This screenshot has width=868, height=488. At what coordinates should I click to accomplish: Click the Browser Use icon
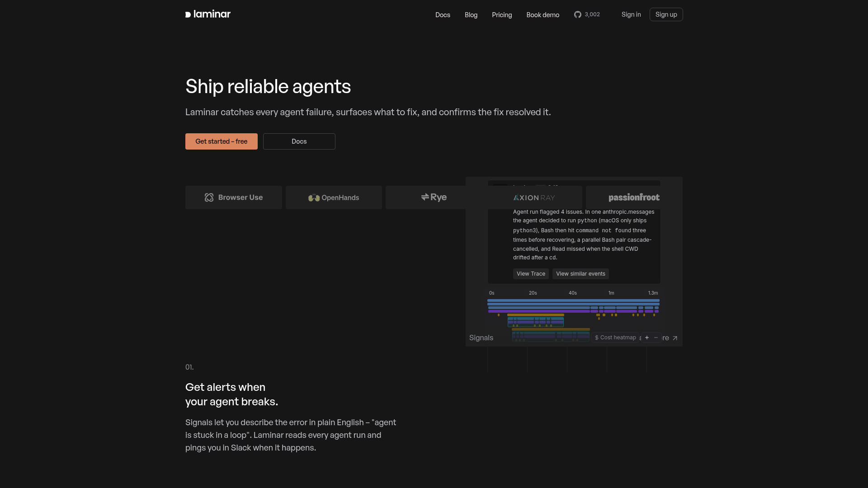point(209,197)
